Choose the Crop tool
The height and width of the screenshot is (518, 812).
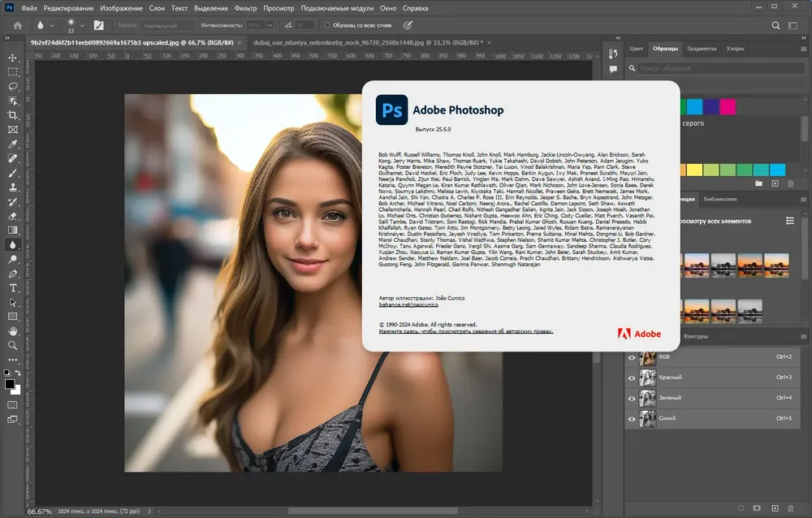13,115
